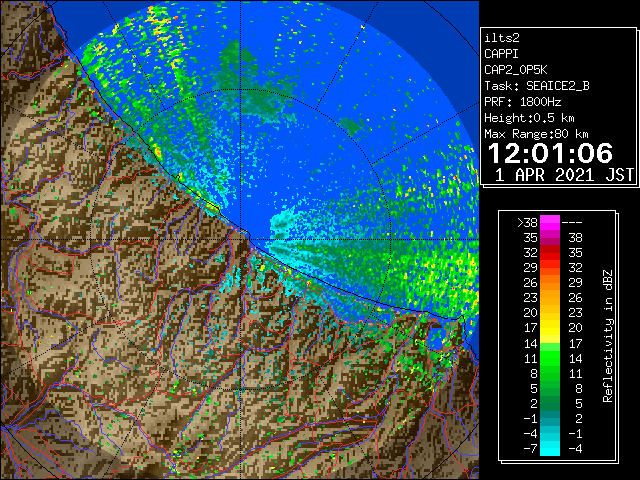Click the cyan -7 dBZ color swatch
Image resolution: width=640 pixels, height=480 pixels.
(550, 448)
